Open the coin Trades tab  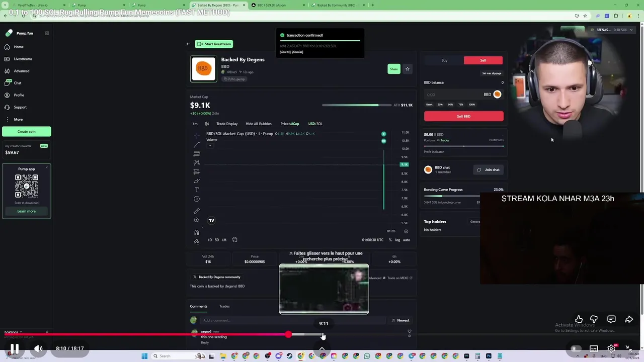(x=224, y=306)
